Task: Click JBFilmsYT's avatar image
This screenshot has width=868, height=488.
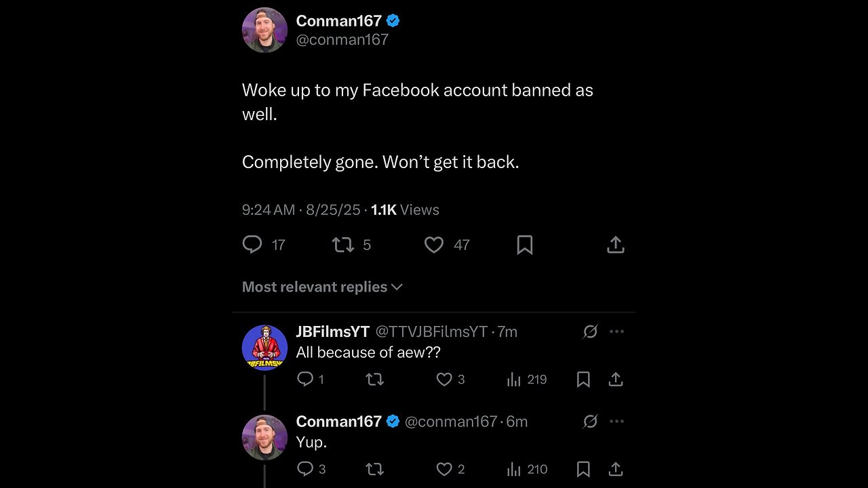Action: click(265, 348)
